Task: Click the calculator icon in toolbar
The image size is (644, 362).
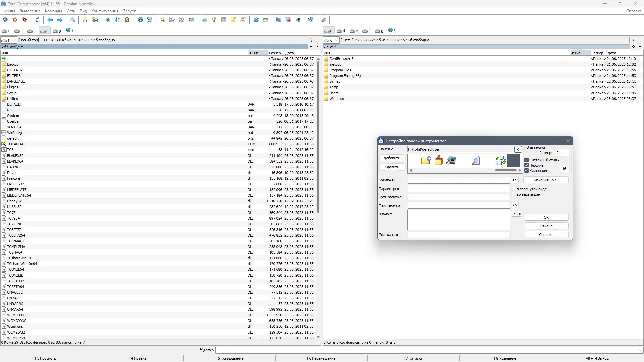Action: [224, 20]
